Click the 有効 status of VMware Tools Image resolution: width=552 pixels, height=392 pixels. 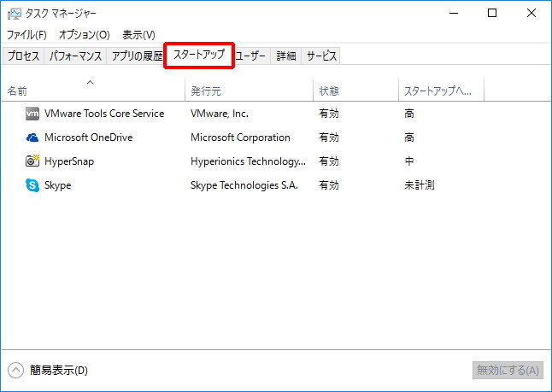click(x=329, y=114)
